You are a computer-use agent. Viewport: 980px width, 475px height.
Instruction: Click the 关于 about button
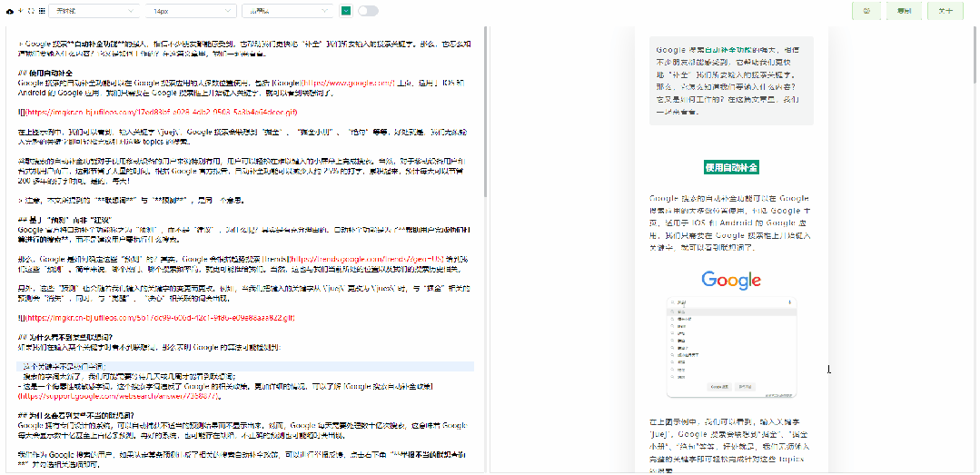(945, 11)
